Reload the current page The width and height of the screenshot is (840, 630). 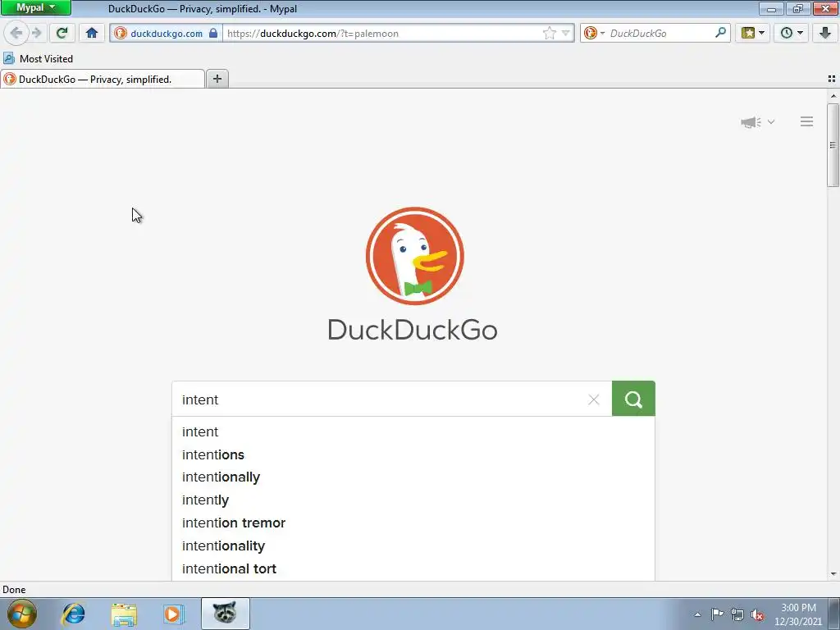[62, 33]
